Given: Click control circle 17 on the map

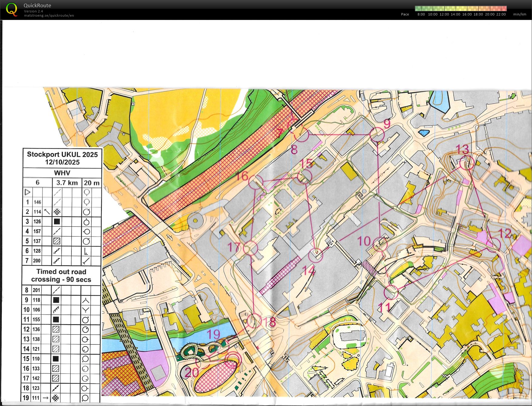Looking at the screenshot, I should tap(251, 248).
